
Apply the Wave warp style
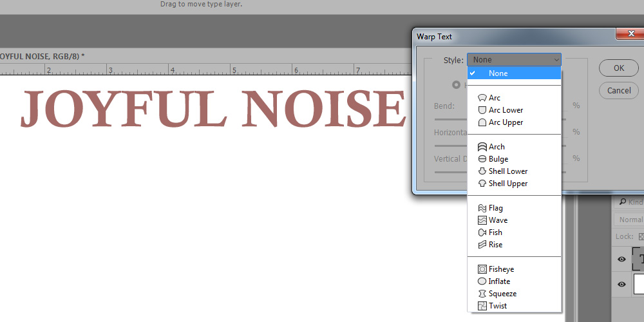(x=514, y=220)
